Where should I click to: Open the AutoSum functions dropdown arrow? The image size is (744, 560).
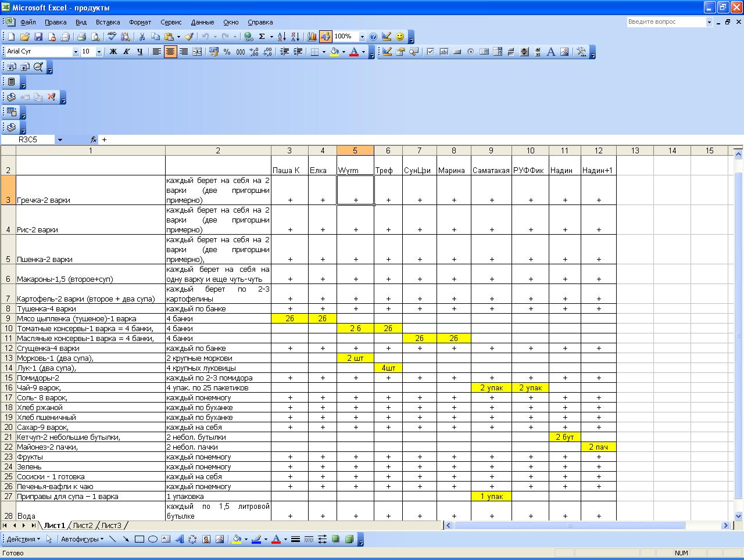[271, 37]
